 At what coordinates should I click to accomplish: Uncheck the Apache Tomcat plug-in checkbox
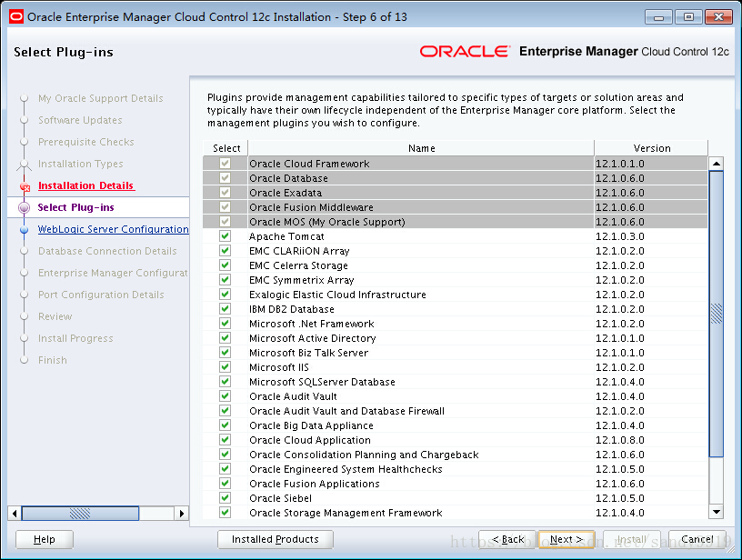click(226, 236)
